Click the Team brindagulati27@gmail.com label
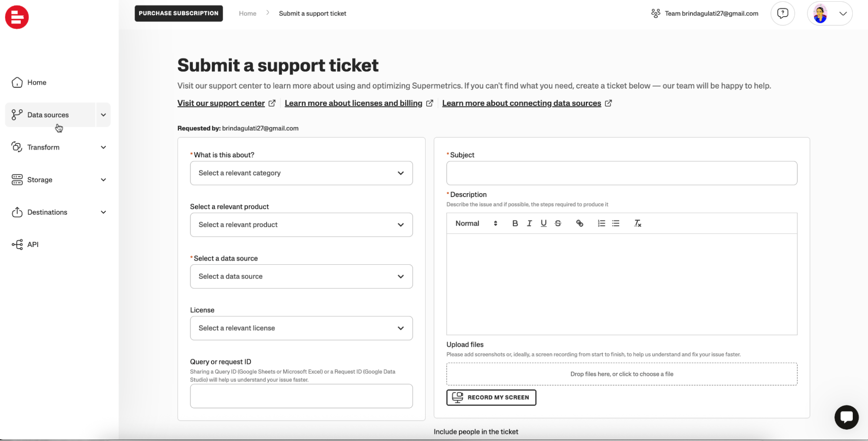 tap(711, 13)
